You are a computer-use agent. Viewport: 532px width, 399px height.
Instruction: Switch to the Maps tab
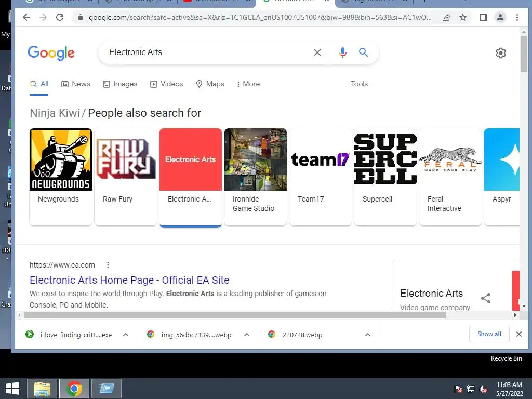click(x=210, y=84)
